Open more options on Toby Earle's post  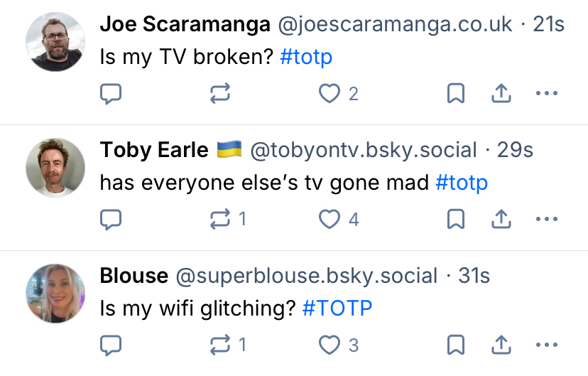[546, 219]
